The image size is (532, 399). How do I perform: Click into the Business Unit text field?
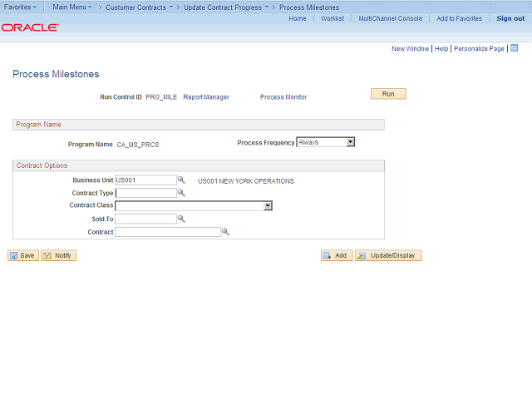click(145, 180)
